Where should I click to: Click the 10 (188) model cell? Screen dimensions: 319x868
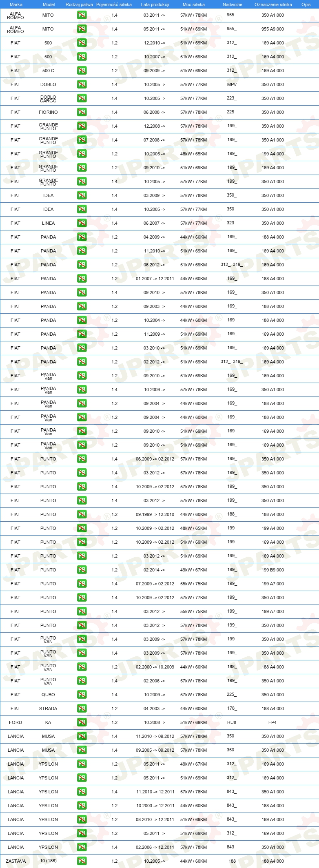(48, 861)
